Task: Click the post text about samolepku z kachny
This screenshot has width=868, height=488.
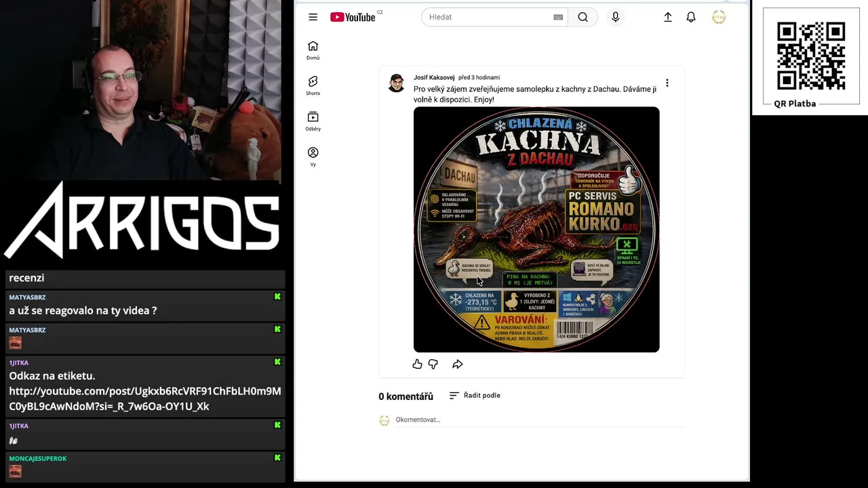Action: 535,94
